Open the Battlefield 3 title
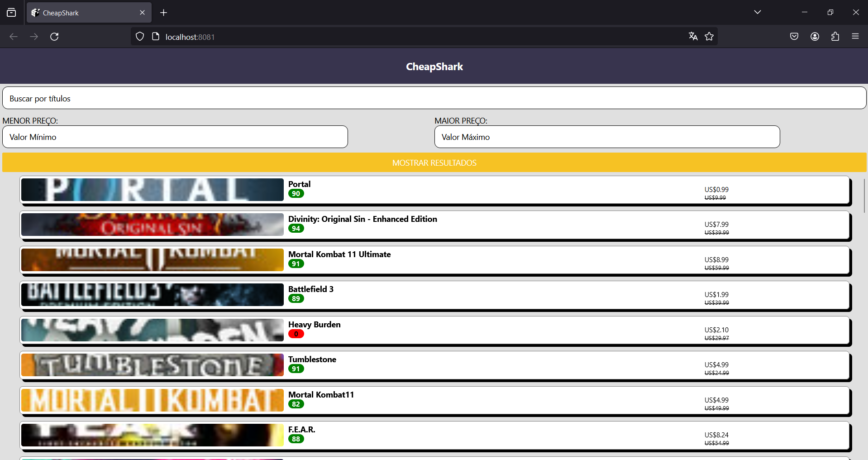The height and width of the screenshot is (460, 868). tap(311, 289)
